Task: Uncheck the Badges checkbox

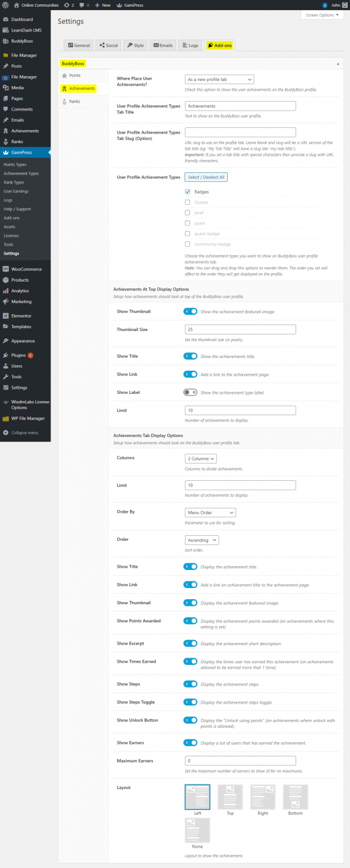Action: [187, 191]
